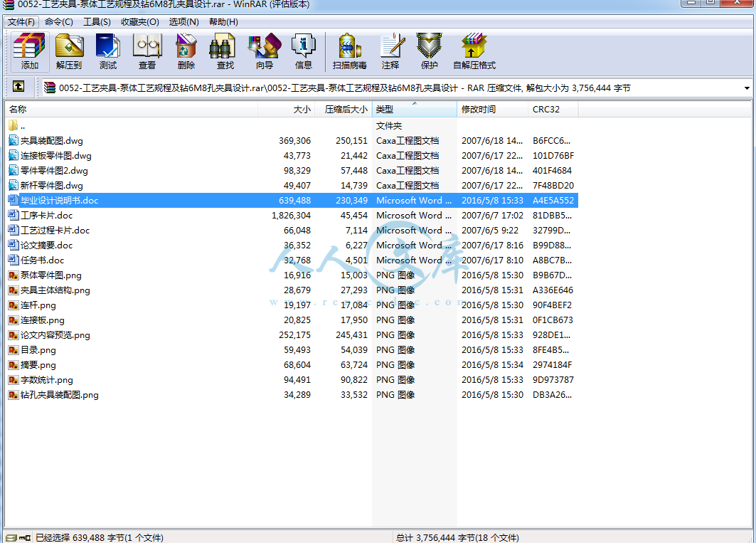Show archive 信息 (Info)
Image resolution: width=756 pixels, height=543 pixels.
[303, 51]
